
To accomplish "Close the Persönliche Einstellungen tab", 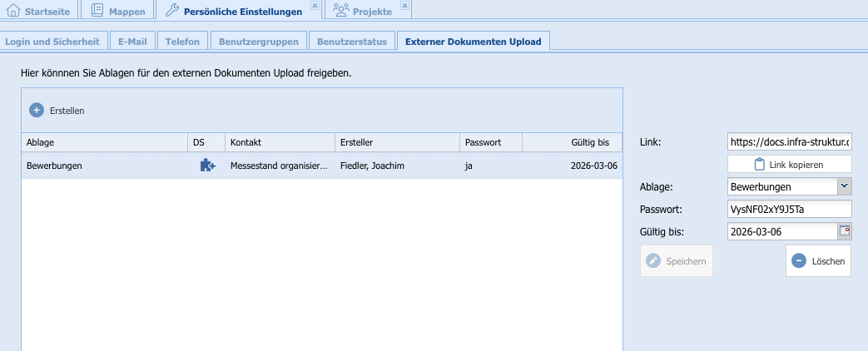I will 315,5.
